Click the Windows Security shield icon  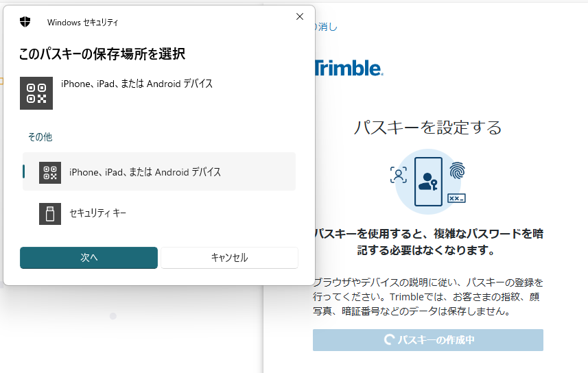tap(25, 22)
